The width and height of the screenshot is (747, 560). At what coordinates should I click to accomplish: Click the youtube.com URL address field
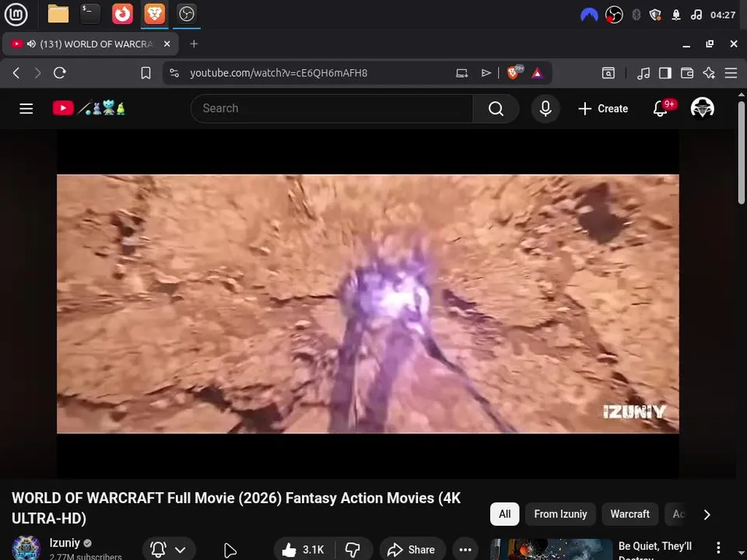click(x=279, y=73)
